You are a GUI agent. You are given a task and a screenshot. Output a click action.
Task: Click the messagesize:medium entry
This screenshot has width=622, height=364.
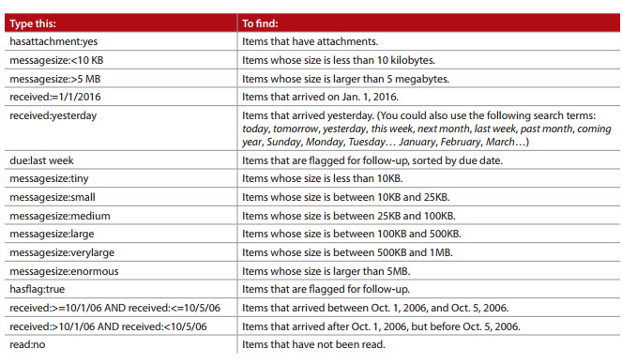tap(60, 216)
